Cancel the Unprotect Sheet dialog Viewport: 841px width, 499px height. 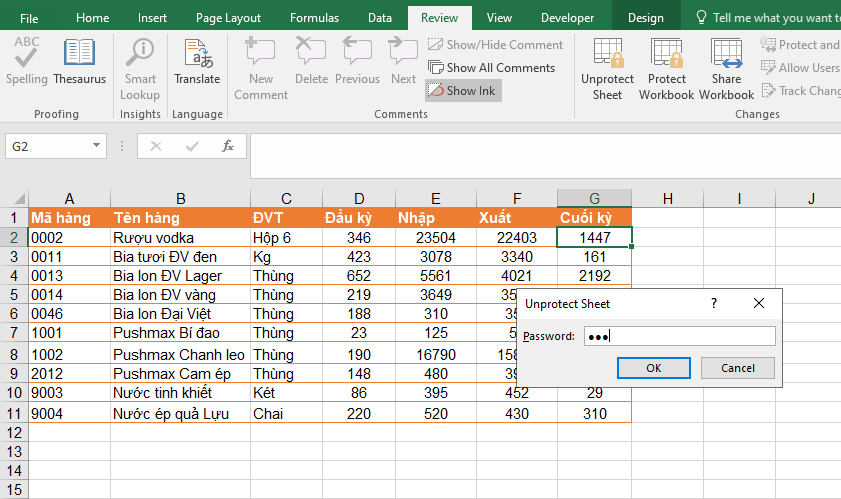click(738, 368)
